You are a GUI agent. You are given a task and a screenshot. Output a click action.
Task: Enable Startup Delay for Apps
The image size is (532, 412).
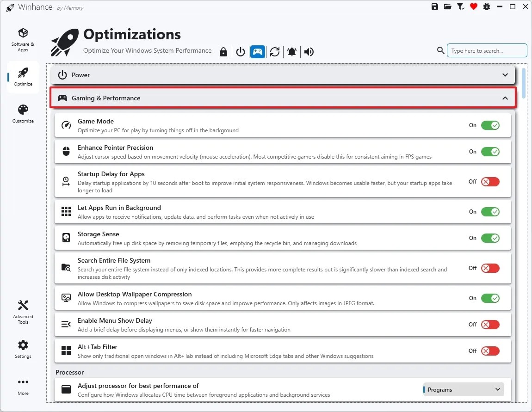490,182
